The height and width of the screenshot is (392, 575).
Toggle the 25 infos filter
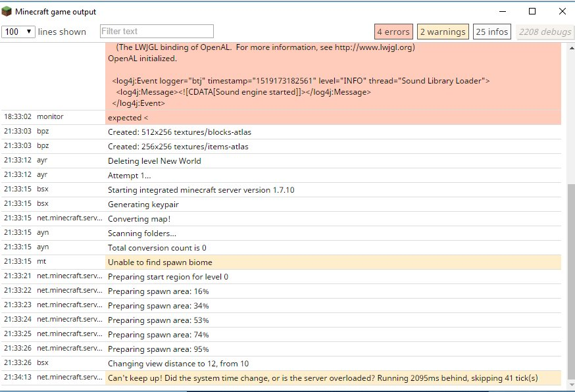click(491, 32)
